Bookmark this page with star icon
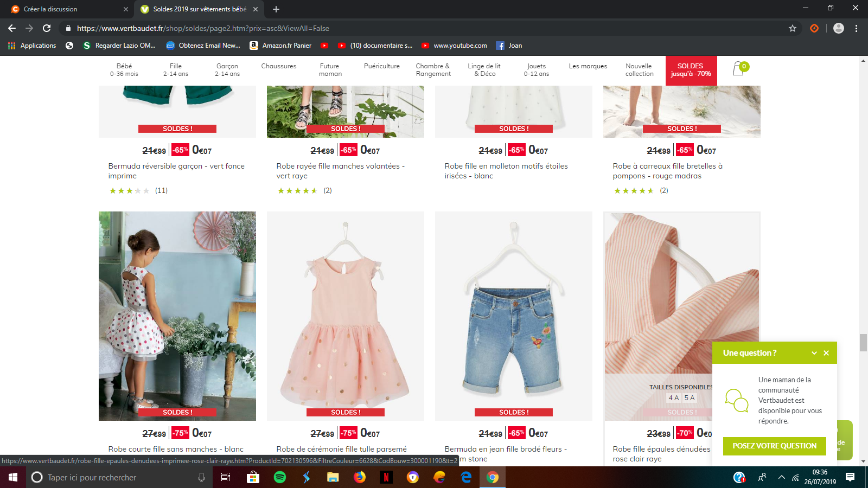Viewport: 868px width, 488px height. tap(793, 28)
